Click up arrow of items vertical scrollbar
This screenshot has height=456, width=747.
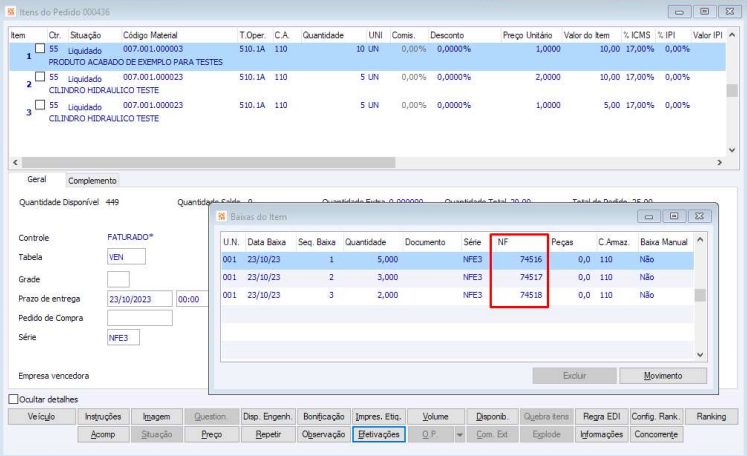click(x=732, y=35)
